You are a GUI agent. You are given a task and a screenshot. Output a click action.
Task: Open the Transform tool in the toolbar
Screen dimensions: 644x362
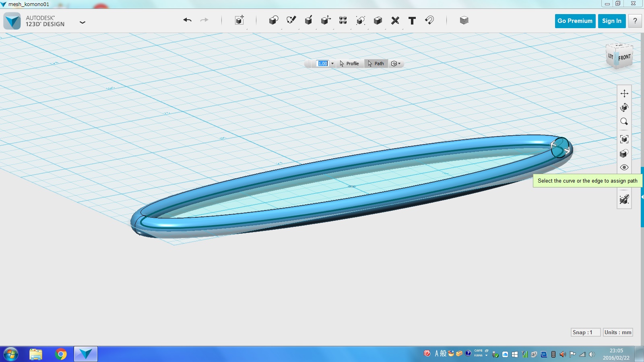pos(239,20)
